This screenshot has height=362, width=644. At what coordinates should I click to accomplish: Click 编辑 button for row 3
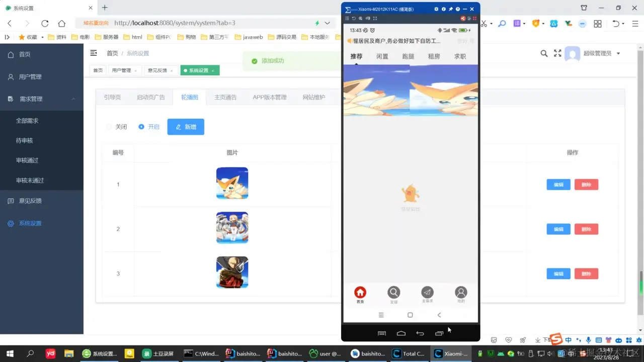(558, 274)
